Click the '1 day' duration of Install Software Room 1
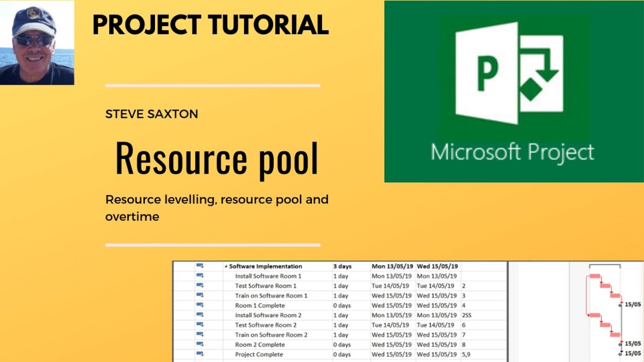Screen dimensions: 644x362 pyautogui.click(x=341, y=276)
